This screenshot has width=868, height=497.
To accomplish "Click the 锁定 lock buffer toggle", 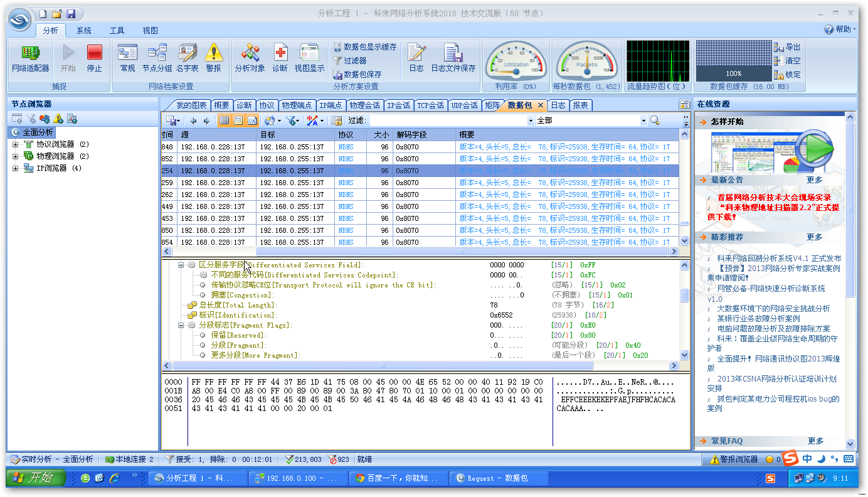I will point(787,74).
